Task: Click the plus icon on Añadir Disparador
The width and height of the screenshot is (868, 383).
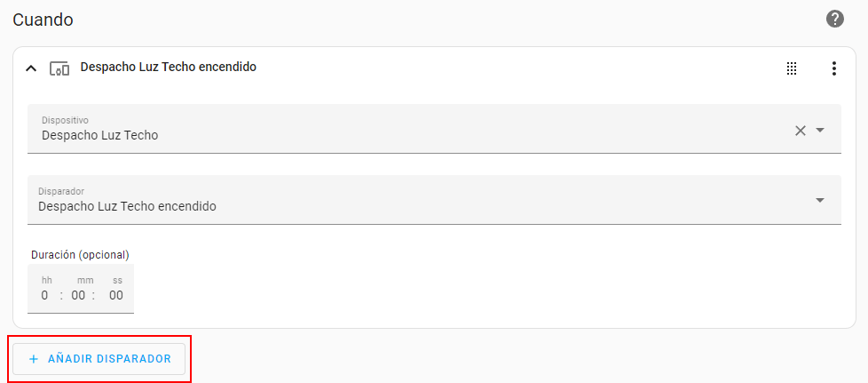Action: (x=34, y=359)
